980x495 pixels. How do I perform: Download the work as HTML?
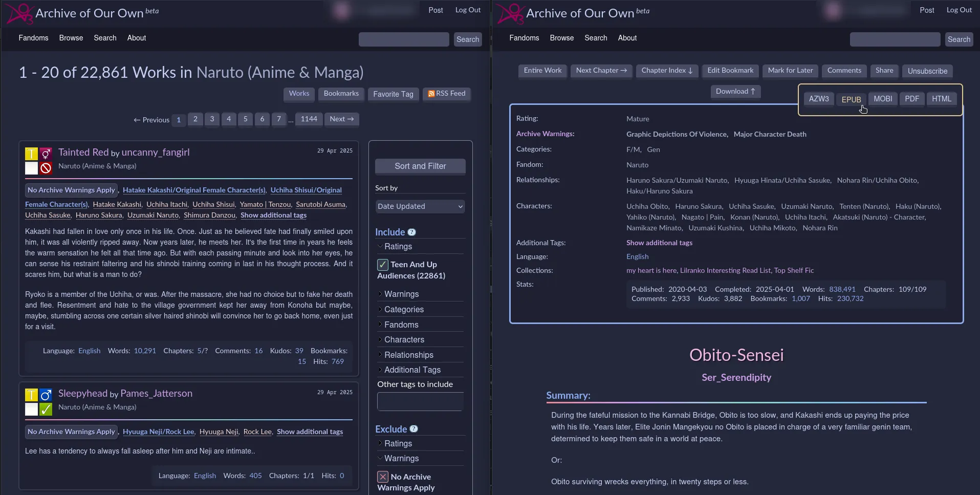tap(942, 99)
